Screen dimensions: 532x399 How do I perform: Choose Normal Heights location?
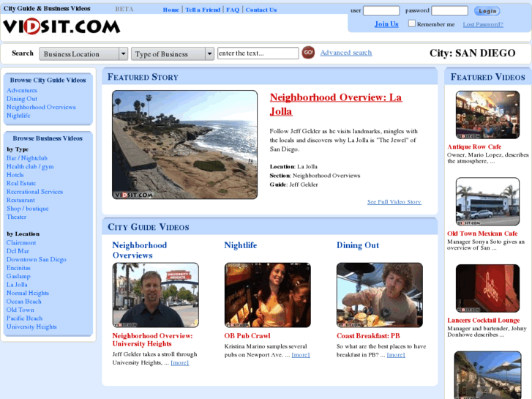tap(28, 293)
